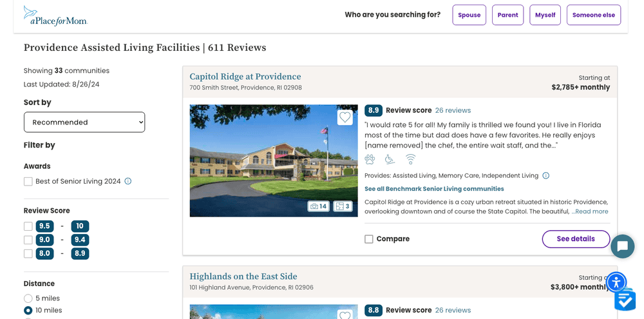Click the wheelchair accessible amenity icon

[390, 159]
